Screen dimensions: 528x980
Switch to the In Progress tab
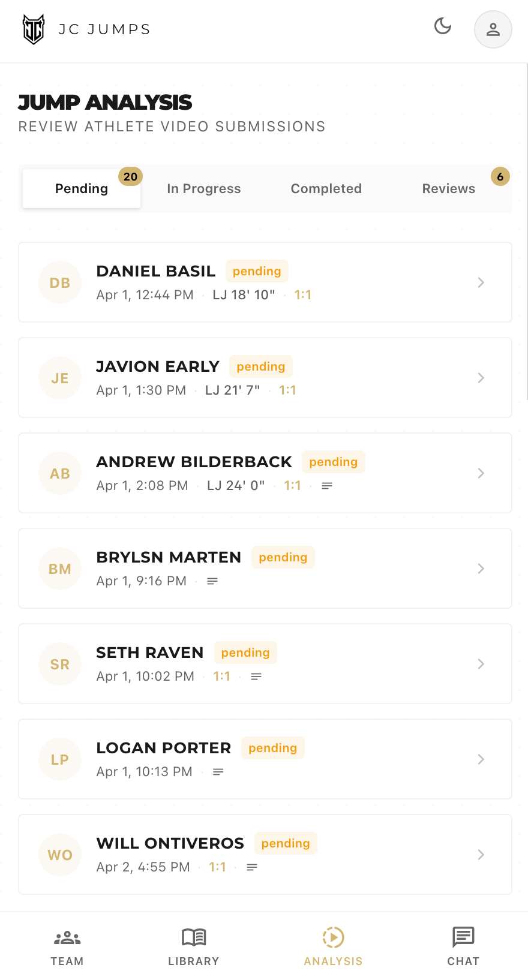[203, 188]
